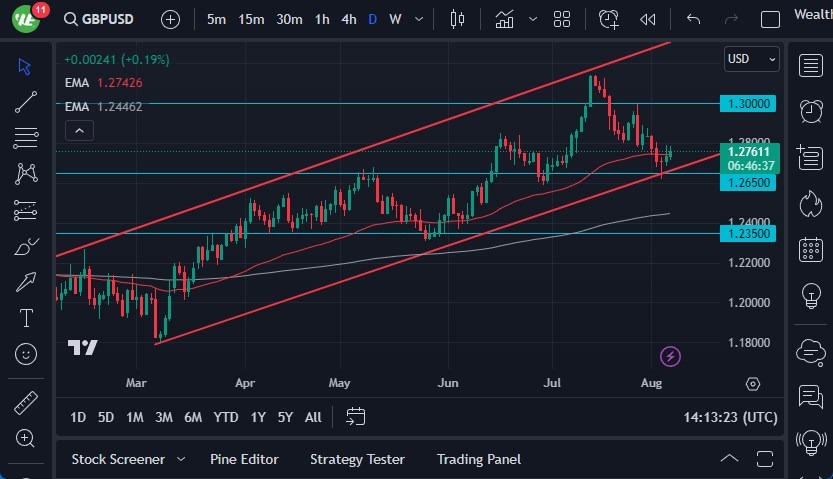Click the bar replay rewind icon
The height and width of the screenshot is (479, 833).
pyautogui.click(x=648, y=19)
